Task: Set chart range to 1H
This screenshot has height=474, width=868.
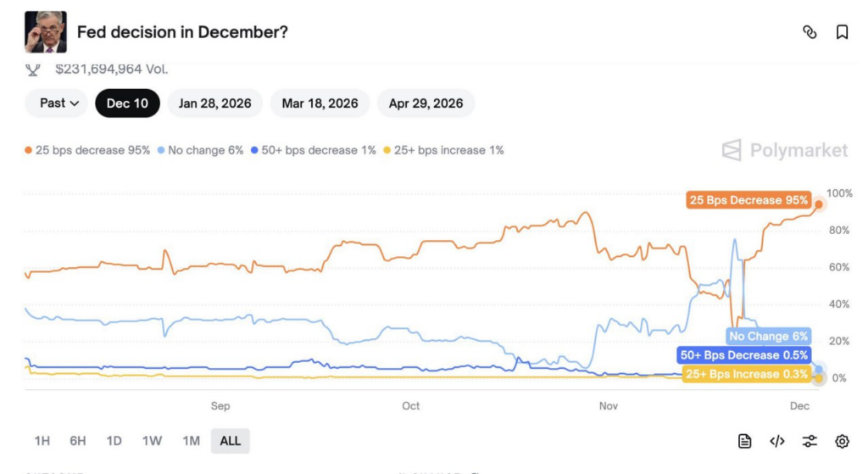Action: 42,441
